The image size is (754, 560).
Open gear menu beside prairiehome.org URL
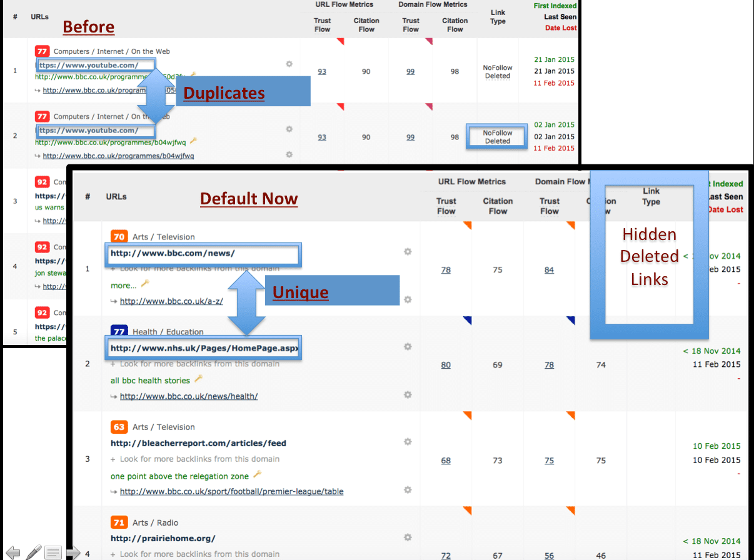(408, 537)
